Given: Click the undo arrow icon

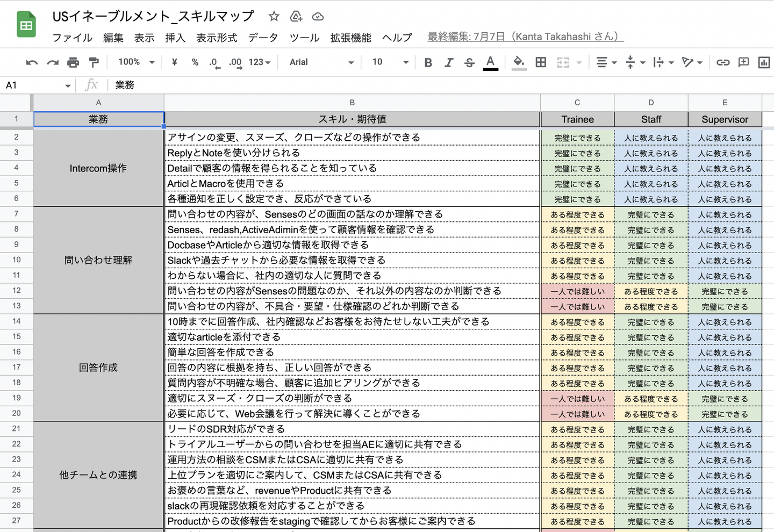Looking at the screenshot, I should coord(32,62).
